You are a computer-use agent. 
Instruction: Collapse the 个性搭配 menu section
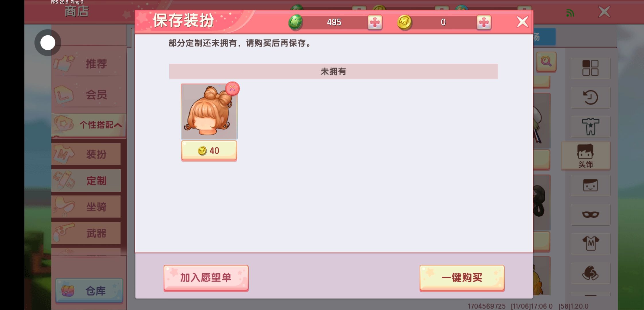[89, 125]
